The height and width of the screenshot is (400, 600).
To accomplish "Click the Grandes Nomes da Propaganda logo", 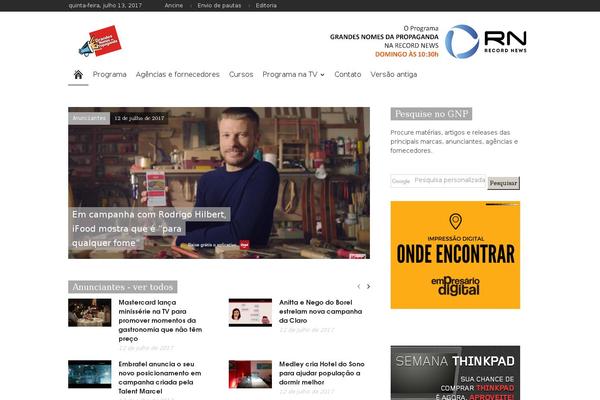I will [x=100, y=41].
